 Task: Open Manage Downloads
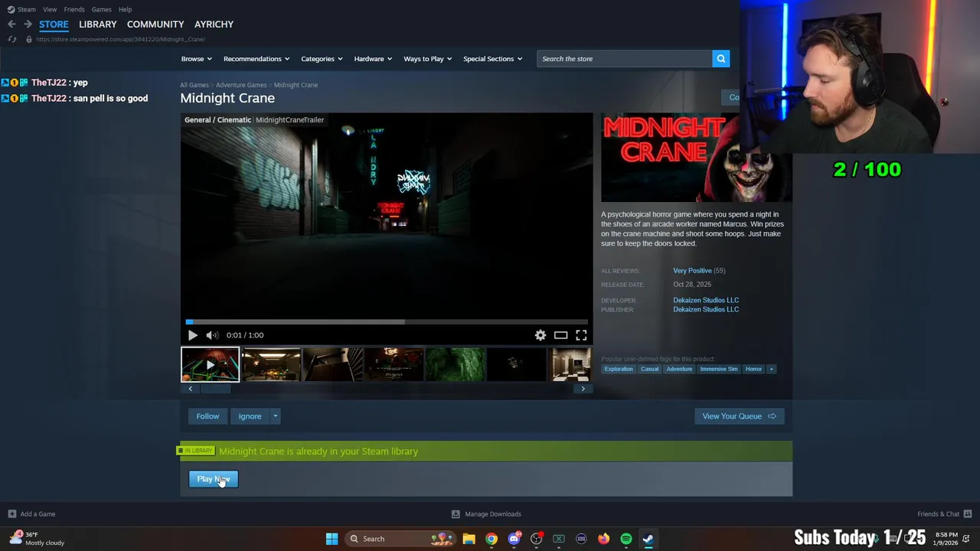coord(486,514)
